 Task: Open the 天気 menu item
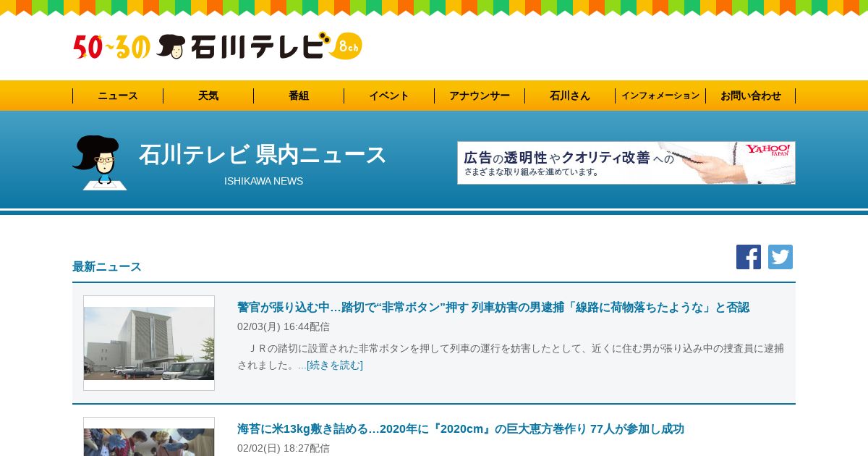[208, 96]
